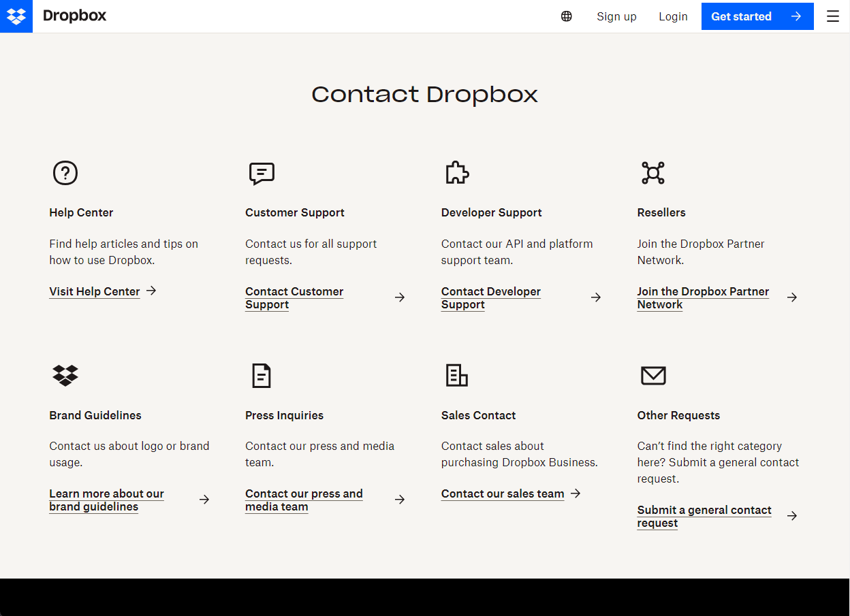Click the Press Inquiries document icon
850x616 pixels.
click(x=262, y=375)
